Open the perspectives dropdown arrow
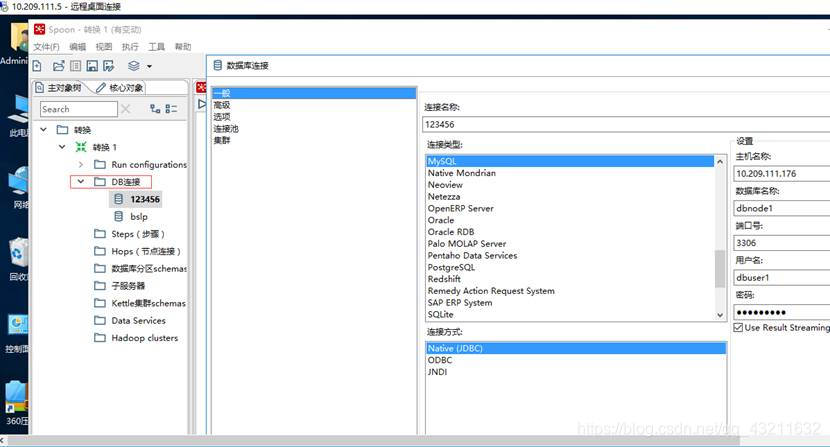The image size is (830, 447). tap(149, 66)
